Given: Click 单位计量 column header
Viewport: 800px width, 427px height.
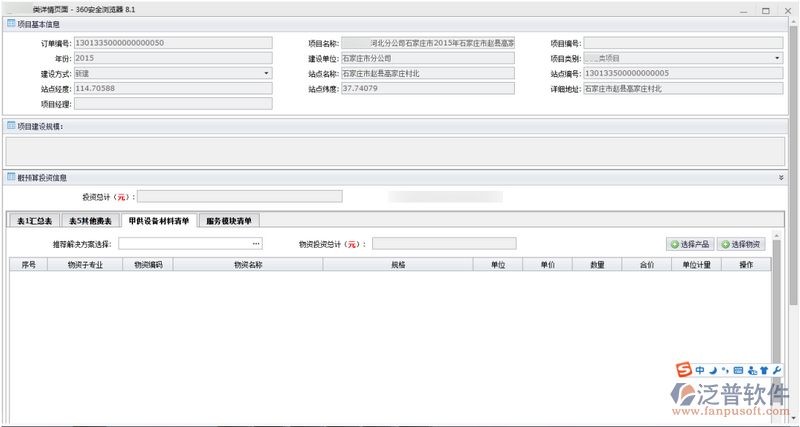Looking at the screenshot, I should [696, 264].
